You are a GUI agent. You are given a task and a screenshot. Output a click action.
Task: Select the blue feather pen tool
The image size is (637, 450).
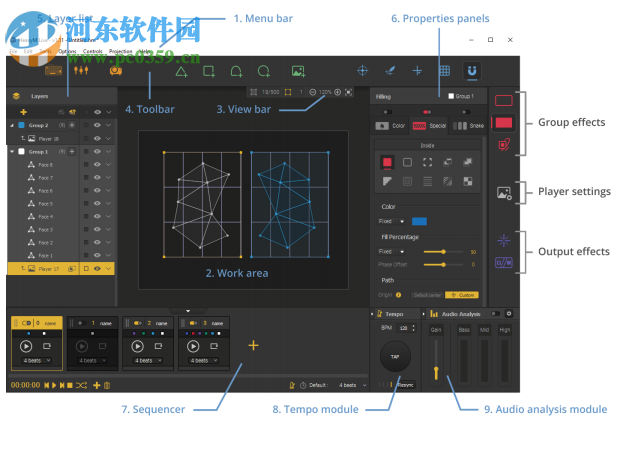point(390,71)
